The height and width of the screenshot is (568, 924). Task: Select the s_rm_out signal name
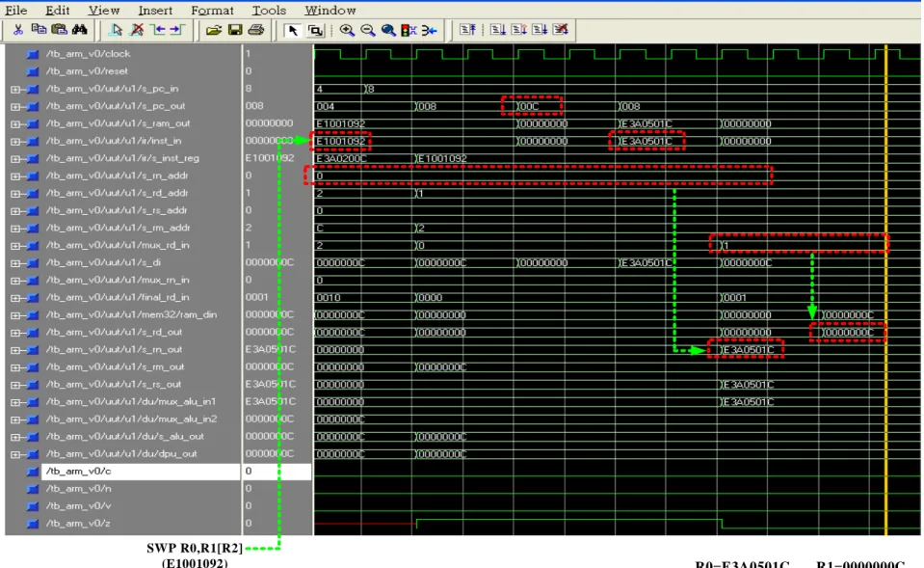115,366
